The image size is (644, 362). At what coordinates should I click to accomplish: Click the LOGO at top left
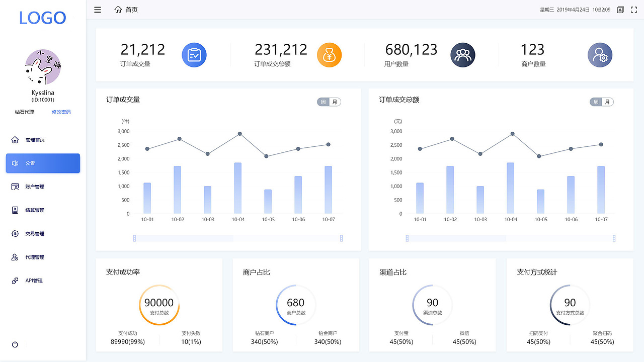[43, 18]
